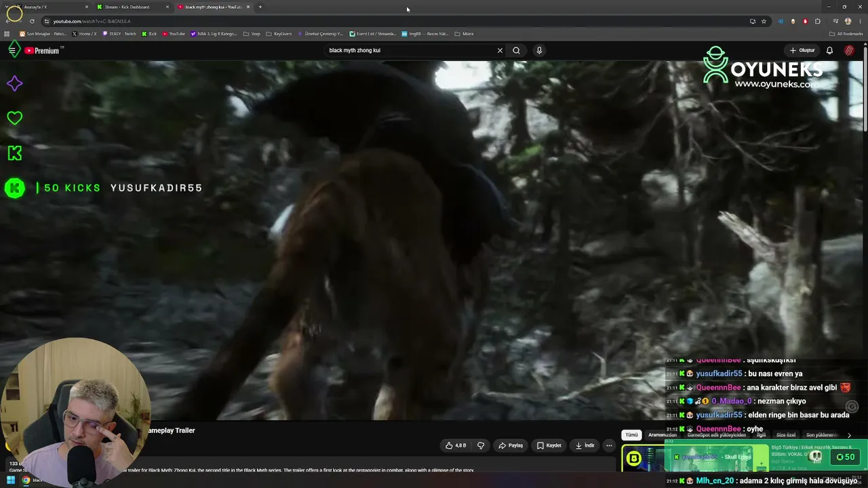Open the ImgBB bookmark

click(x=425, y=34)
